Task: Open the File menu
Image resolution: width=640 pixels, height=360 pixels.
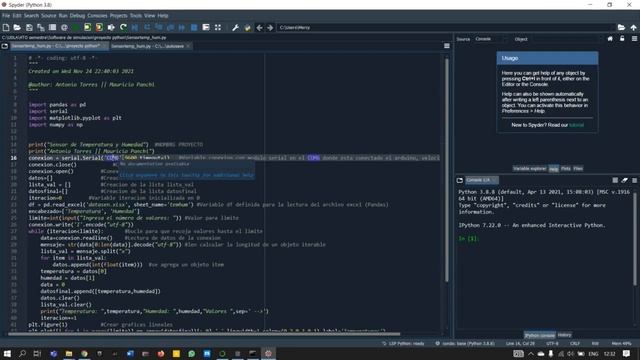Action: coord(6,16)
